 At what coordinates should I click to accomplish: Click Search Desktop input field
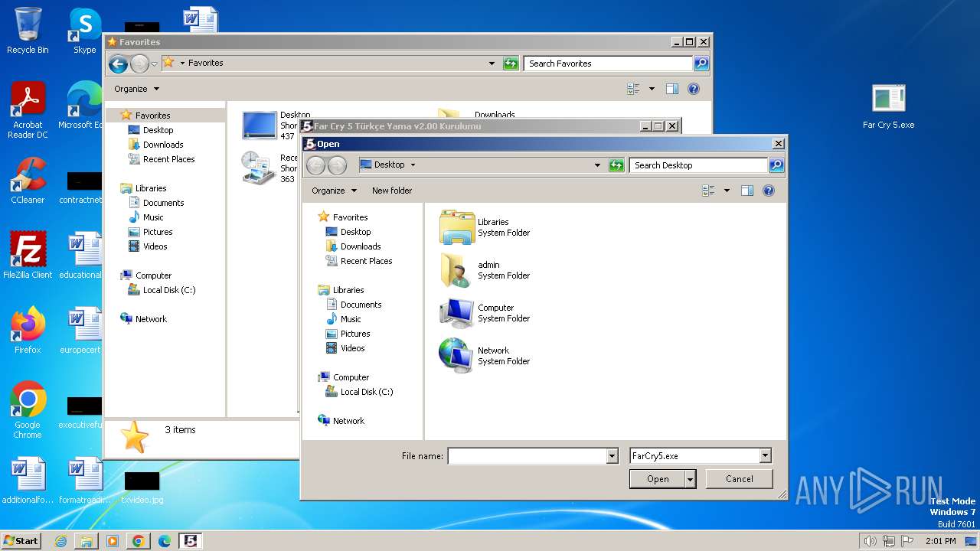[699, 165]
